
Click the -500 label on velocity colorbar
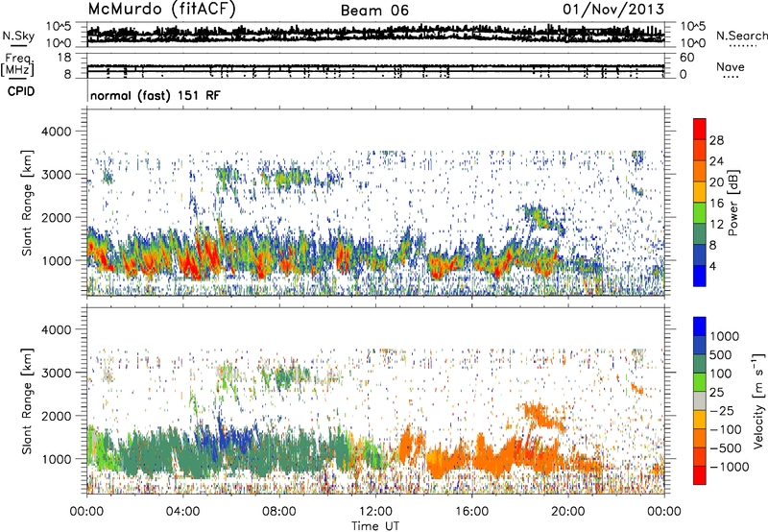(x=725, y=447)
